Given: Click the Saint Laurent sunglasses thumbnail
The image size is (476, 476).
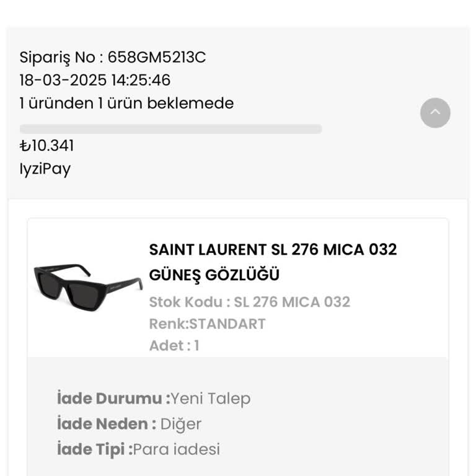Looking at the screenshot, I should [x=88, y=286].
